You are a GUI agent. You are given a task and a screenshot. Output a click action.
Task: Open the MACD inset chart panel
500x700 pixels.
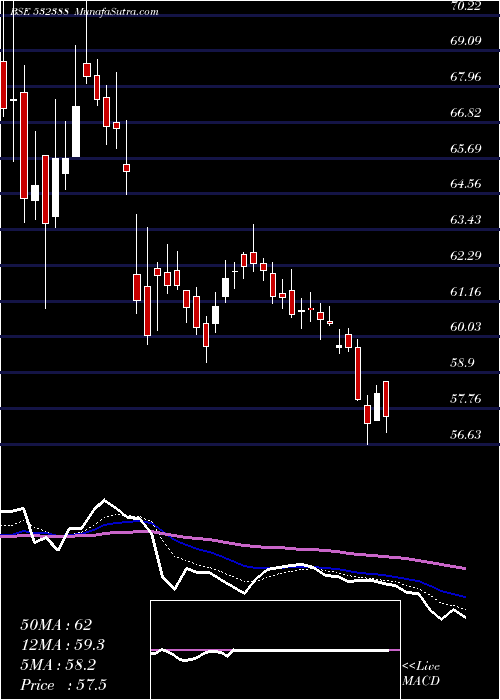(x=275, y=650)
